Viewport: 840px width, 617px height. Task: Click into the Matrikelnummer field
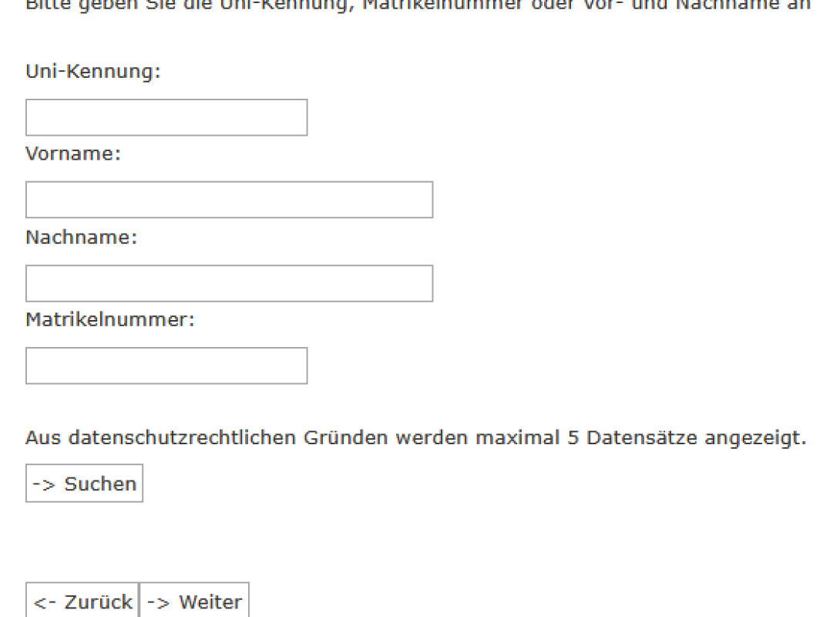[166, 366]
